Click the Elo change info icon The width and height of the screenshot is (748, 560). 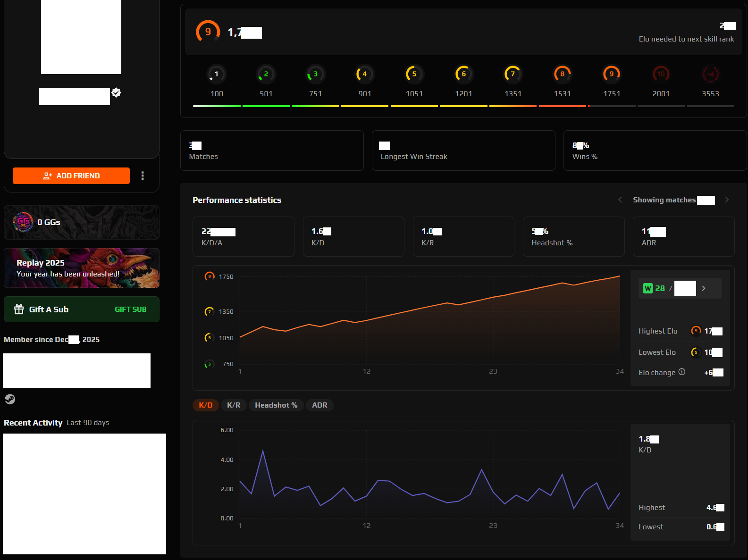pyautogui.click(x=681, y=372)
